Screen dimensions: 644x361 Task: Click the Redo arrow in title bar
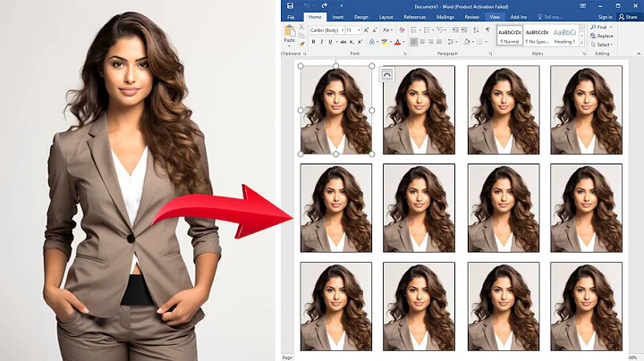click(325, 5)
